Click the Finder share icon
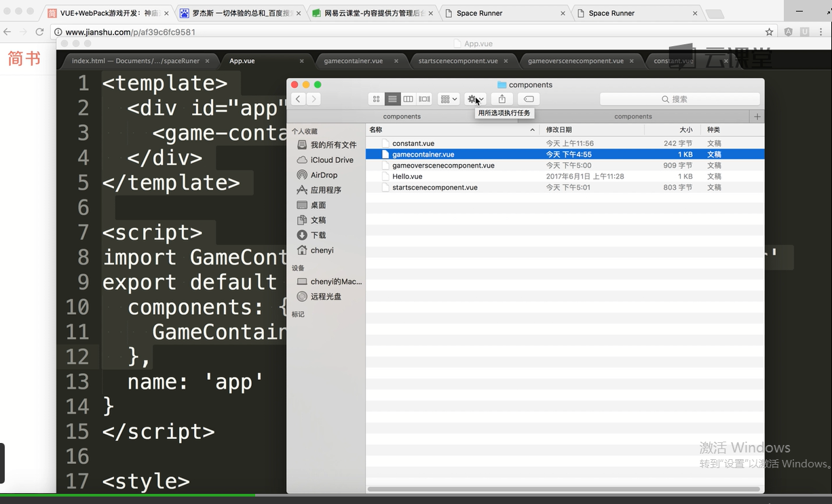Image resolution: width=832 pixels, height=504 pixels. click(x=502, y=99)
